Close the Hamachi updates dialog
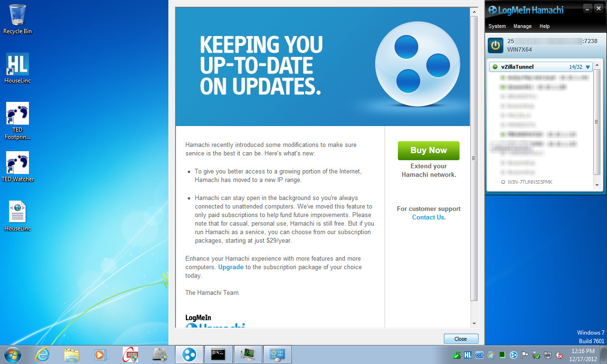This screenshot has height=364, width=607. pyautogui.click(x=460, y=339)
